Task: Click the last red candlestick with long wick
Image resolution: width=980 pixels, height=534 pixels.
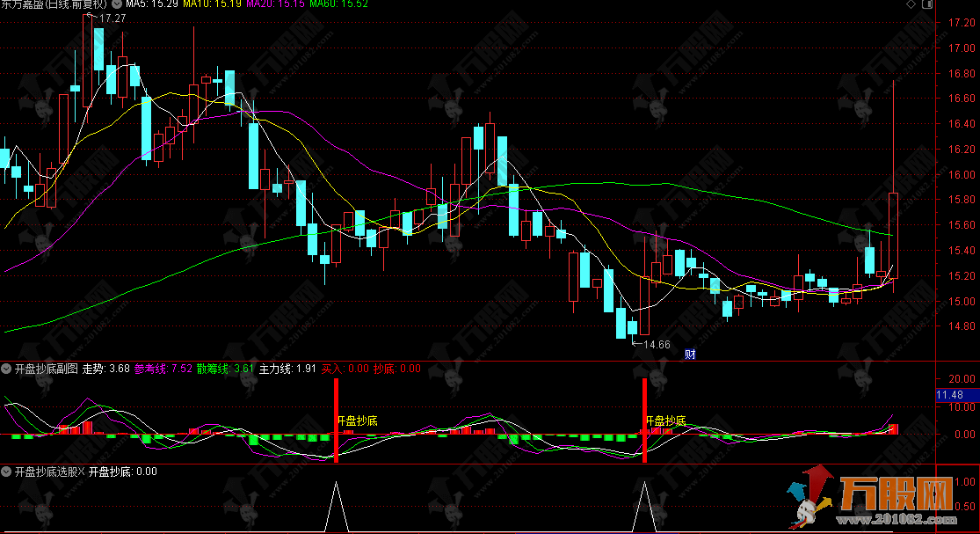Action: [893, 235]
